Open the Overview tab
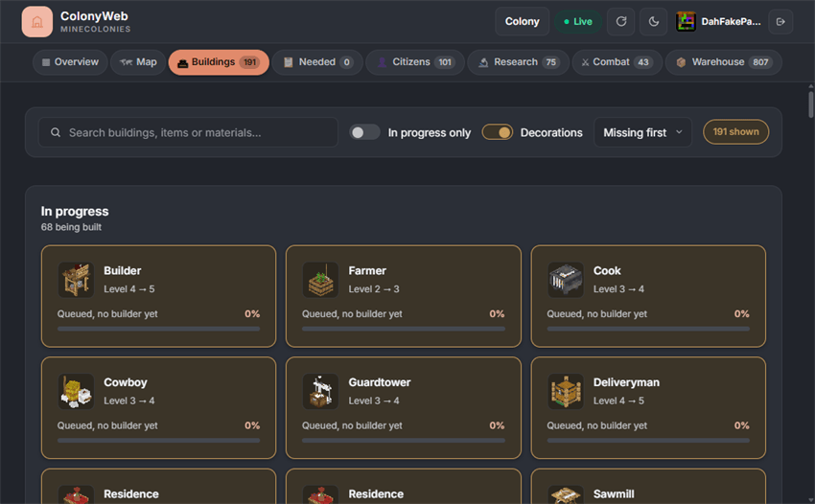The height and width of the screenshot is (504, 815). (70, 62)
